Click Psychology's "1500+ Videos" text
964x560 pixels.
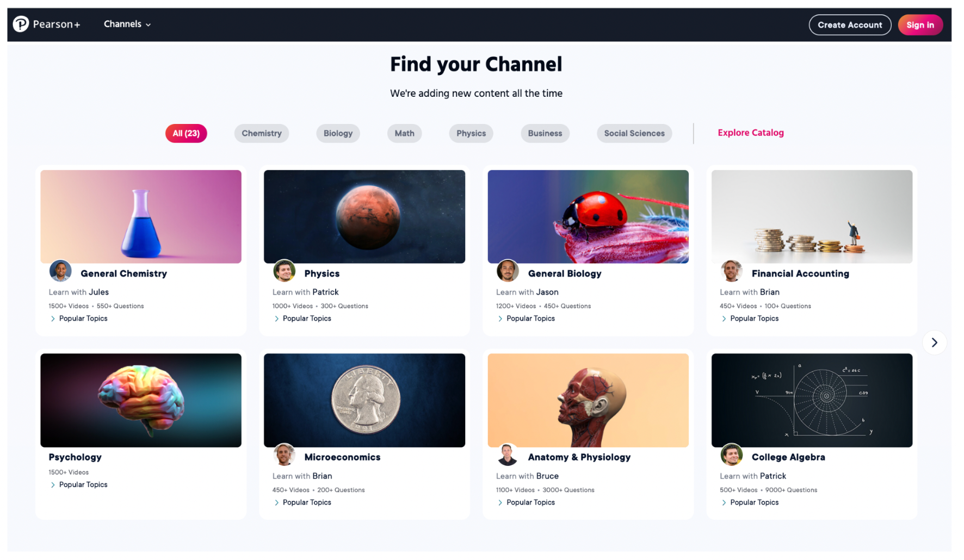point(69,472)
